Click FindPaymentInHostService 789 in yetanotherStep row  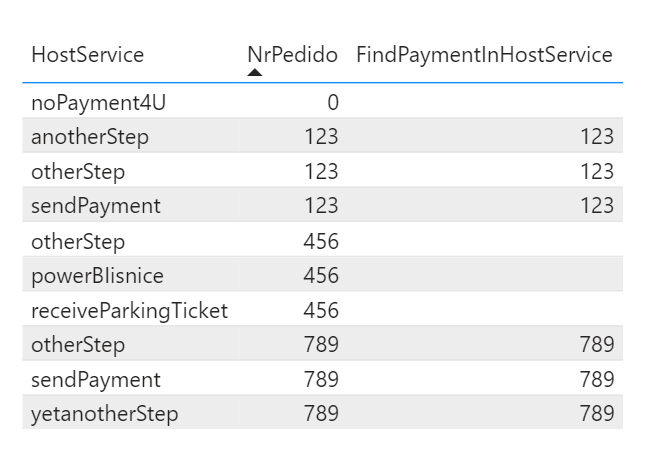tap(597, 413)
